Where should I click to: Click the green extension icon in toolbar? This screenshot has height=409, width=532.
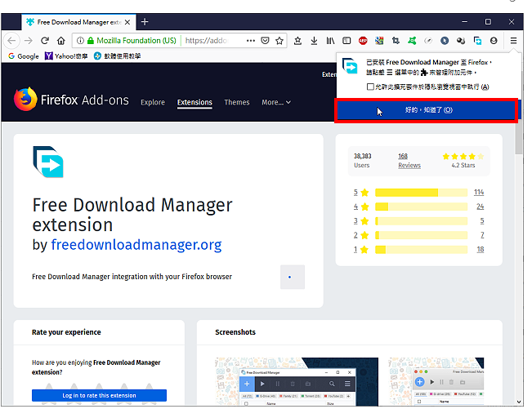tap(412, 41)
